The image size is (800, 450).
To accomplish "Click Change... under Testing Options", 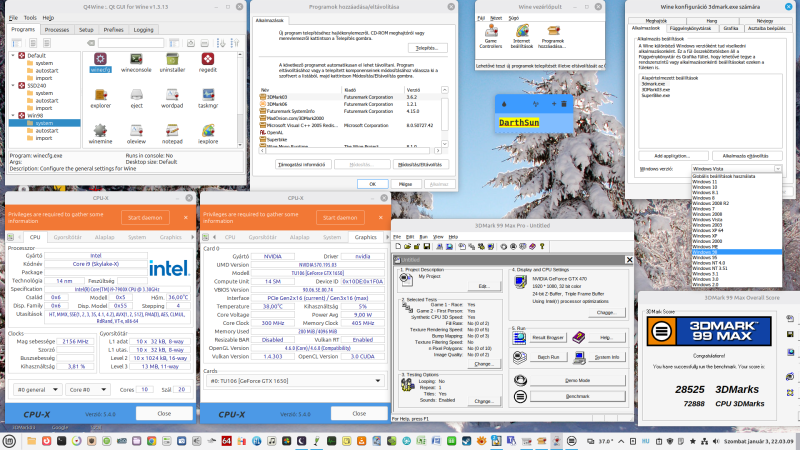I will (484, 401).
